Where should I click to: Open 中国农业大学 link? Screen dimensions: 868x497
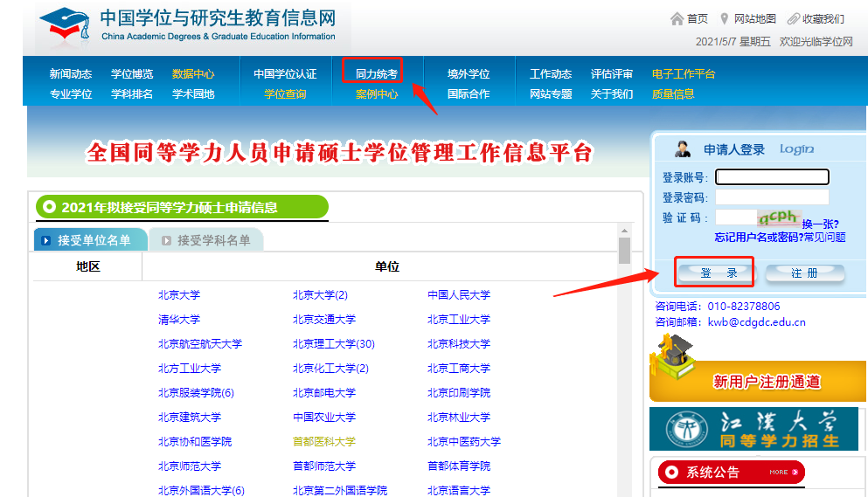click(x=323, y=417)
